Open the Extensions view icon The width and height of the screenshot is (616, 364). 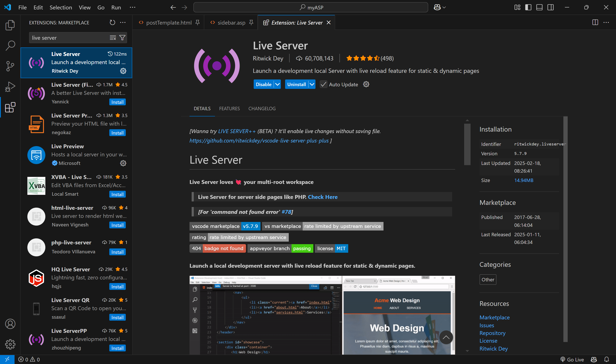tap(10, 107)
